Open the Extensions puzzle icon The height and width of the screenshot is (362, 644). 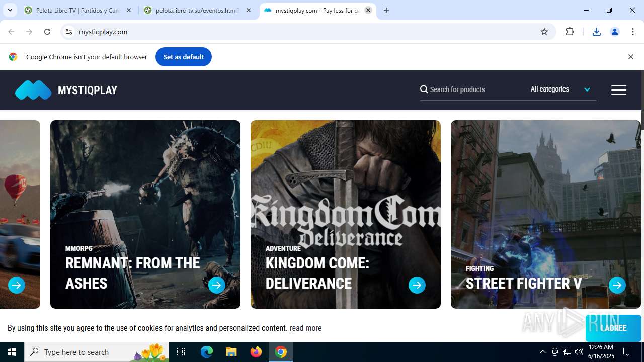point(570,32)
